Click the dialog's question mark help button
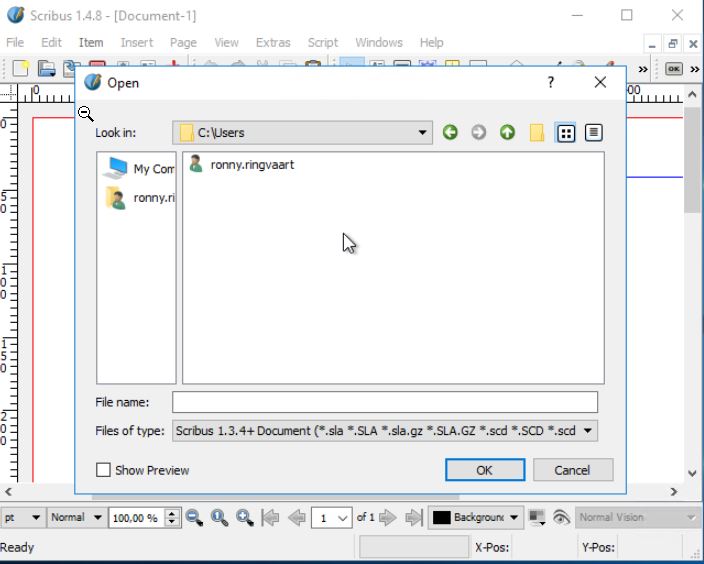 tap(550, 83)
